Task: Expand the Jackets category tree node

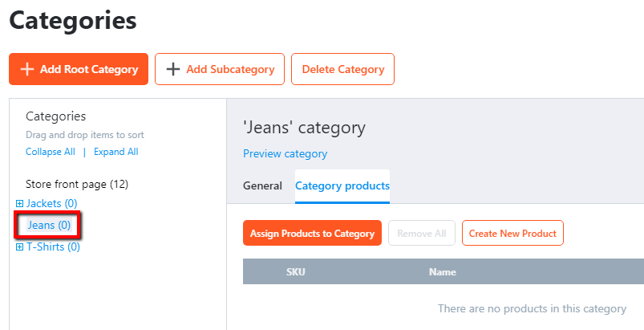Action: click(19, 203)
